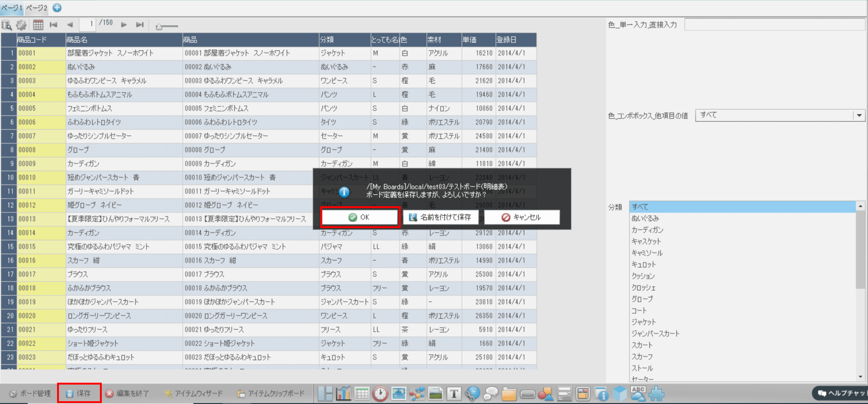Go to next page arrow
The height and width of the screenshot is (404, 868).
[x=124, y=25]
